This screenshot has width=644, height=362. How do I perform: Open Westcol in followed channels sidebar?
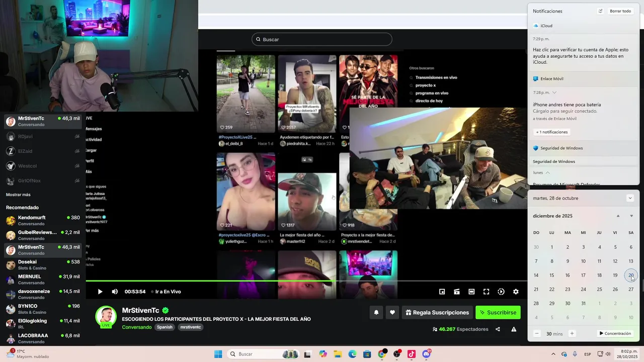tap(43, 166)
